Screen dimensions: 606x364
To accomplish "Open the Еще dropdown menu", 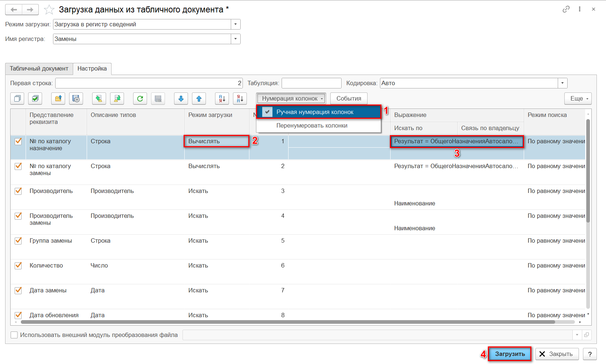I will [x=578, y=98].
